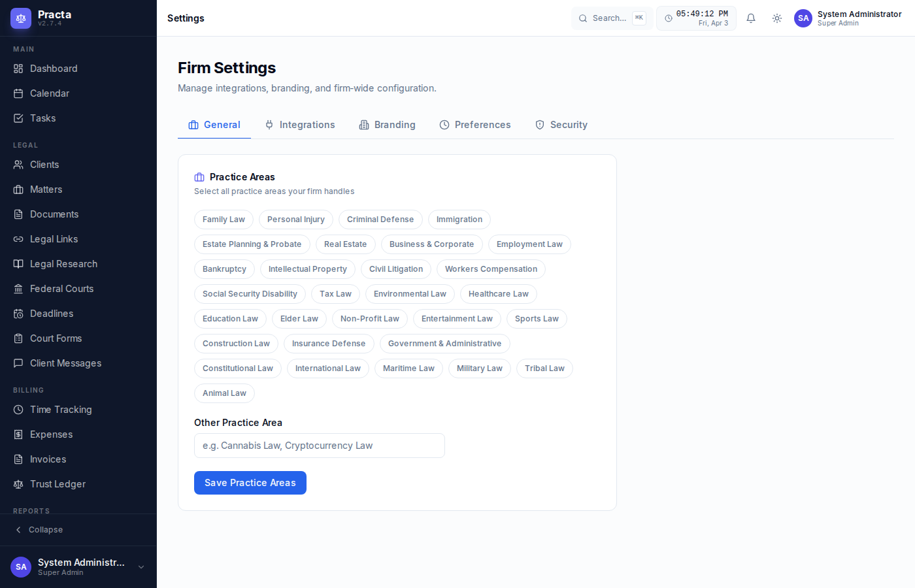
Task: Select Estate Planning & Probate chip
Action: tap(252, 244)
